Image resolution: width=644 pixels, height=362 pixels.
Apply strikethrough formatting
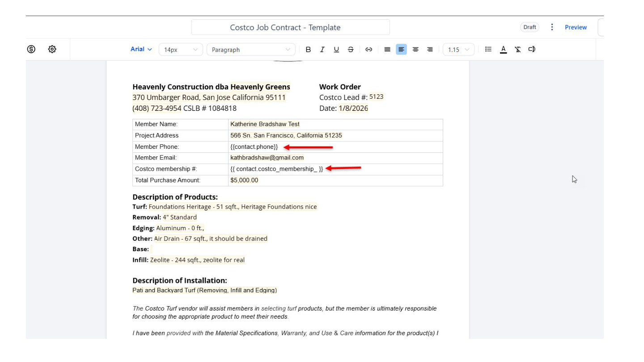(x=351, y=50)
